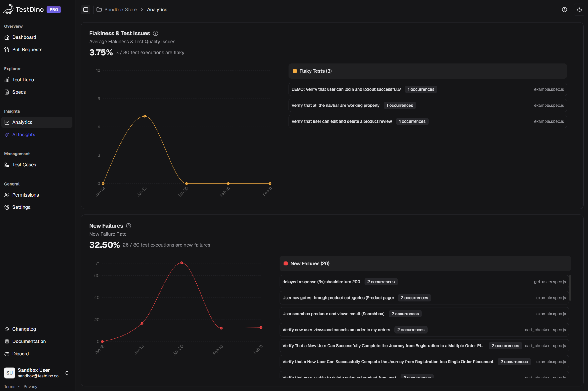
Task: Open the Documentation link
Action: click(x=29, y=341)
